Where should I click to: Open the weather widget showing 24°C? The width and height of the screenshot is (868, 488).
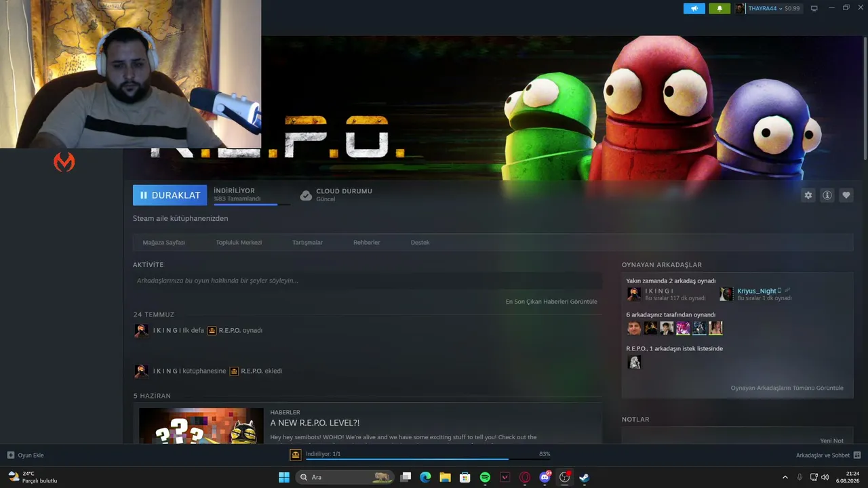click(32, 477)
